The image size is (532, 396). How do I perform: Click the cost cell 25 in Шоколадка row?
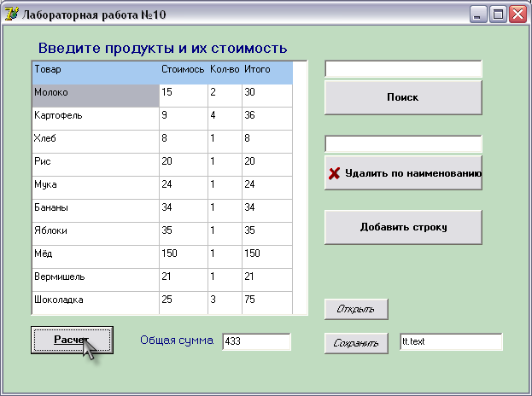click(184, 303)
